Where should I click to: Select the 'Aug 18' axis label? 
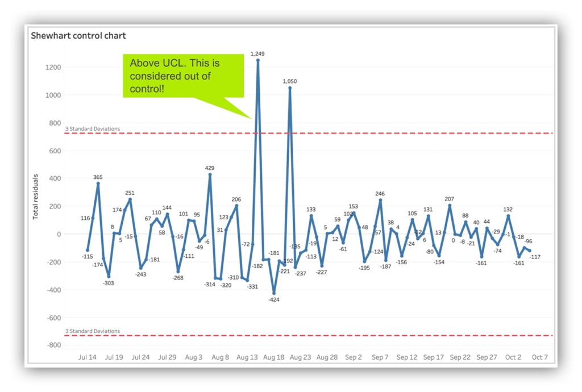273,357
